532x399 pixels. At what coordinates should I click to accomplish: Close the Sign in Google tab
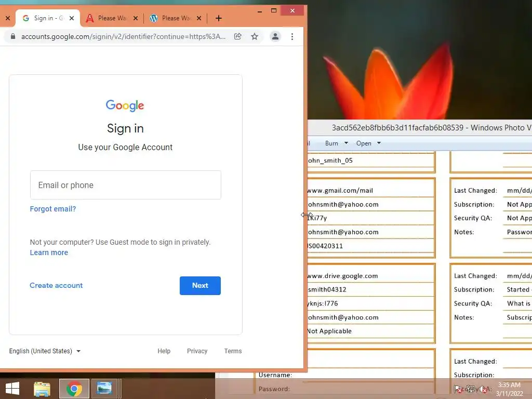point(72,18)
